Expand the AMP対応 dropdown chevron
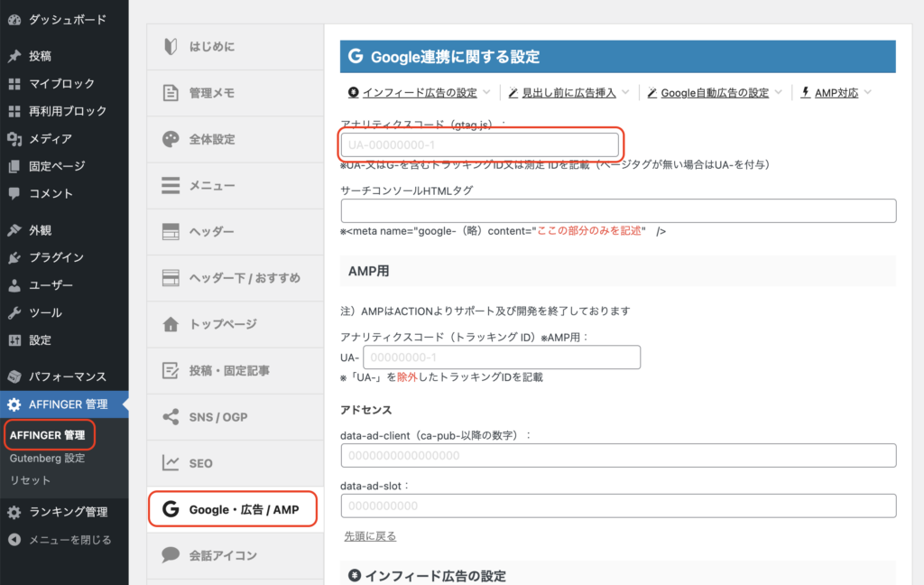 point(867,92)
